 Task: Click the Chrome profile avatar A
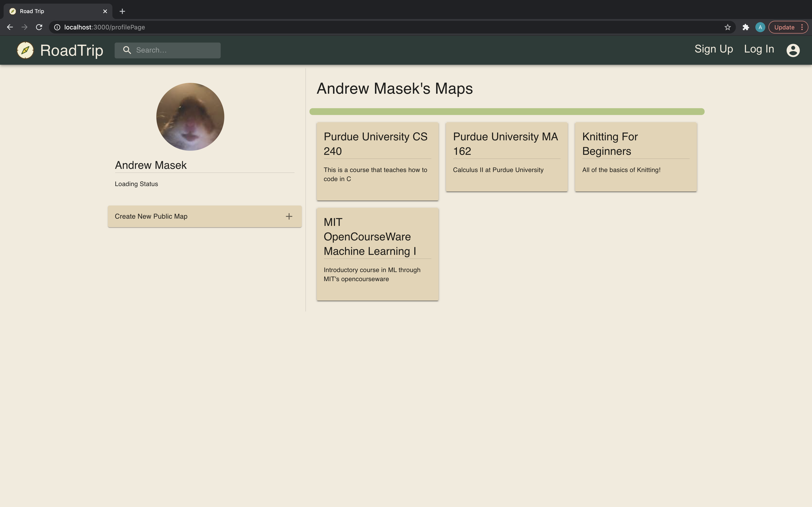click(x=760, y=27)
